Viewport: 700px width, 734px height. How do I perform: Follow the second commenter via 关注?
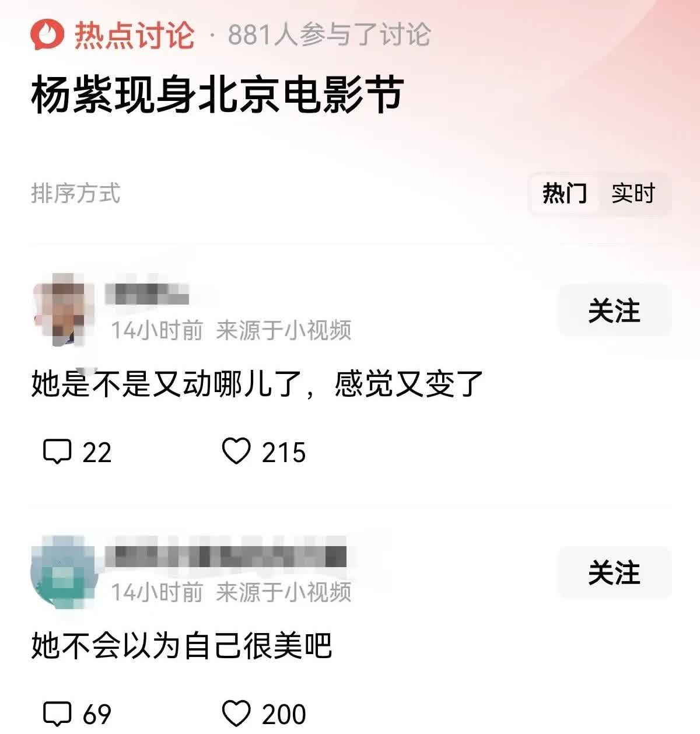tap(614, 572)
